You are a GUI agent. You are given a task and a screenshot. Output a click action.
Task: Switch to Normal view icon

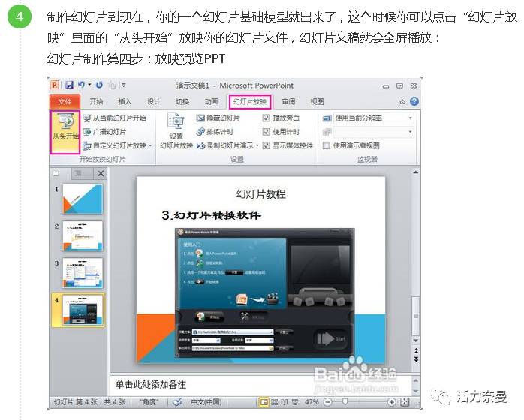tap(264, 402)
